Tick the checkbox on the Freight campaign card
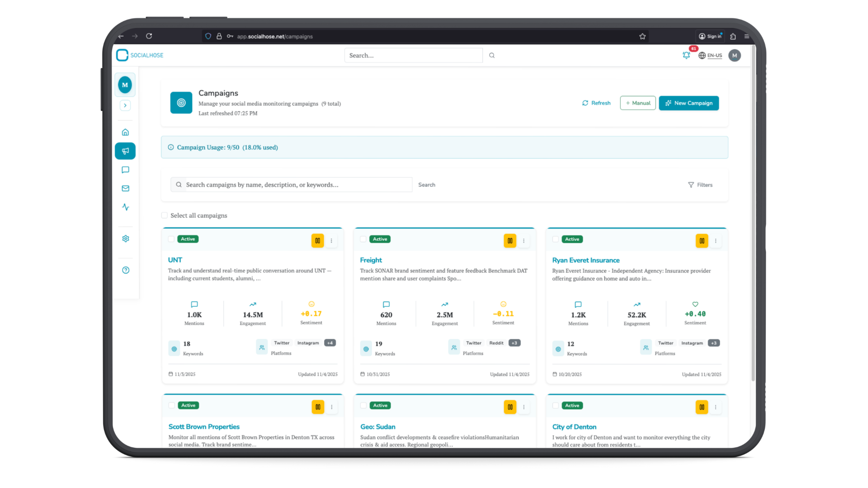This screenshot has width=868, height=488. 363,239
